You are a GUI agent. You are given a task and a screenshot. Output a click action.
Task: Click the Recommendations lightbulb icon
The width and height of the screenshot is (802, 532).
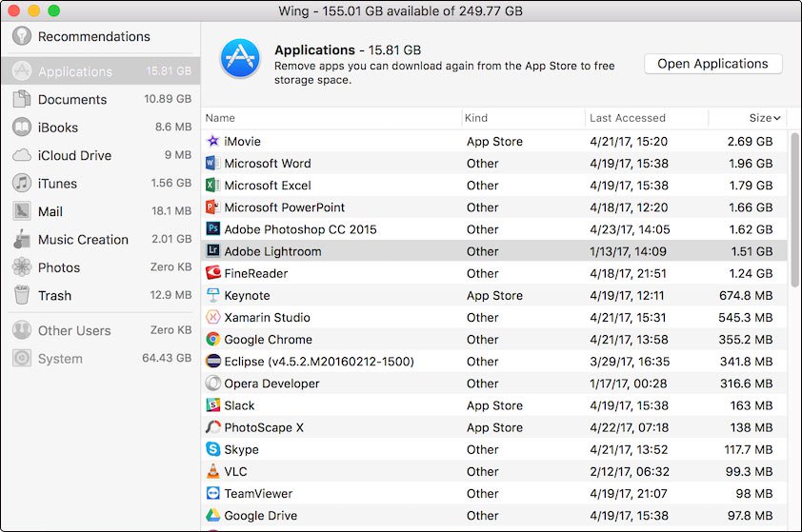[22, 36]
